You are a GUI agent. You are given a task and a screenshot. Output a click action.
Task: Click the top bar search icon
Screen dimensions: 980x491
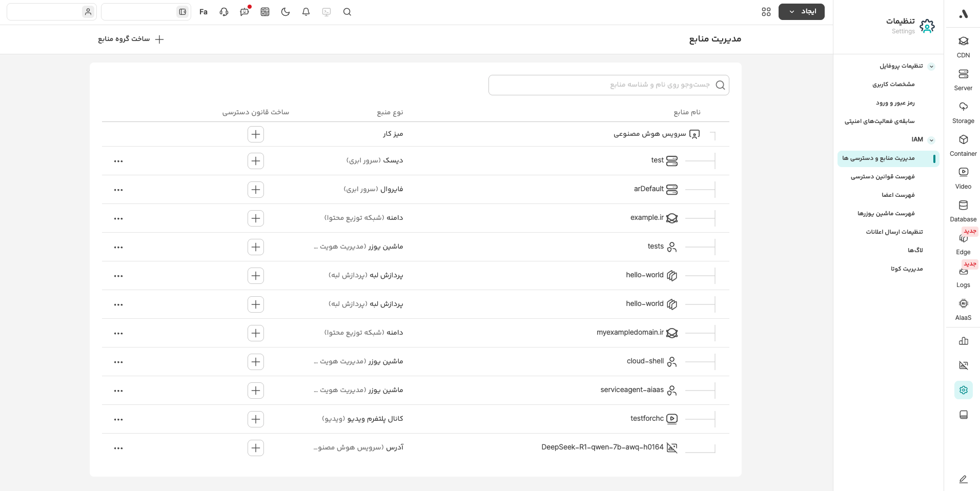tap(347, 12)
